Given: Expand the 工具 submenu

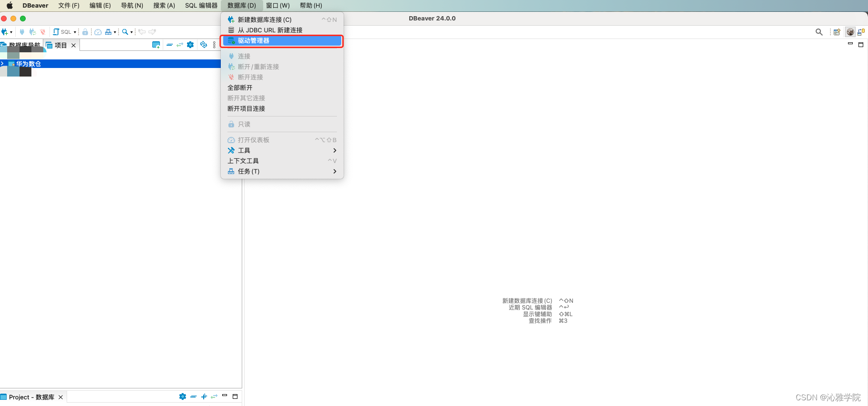Looking at the screenshot, I should pos(282,150).
